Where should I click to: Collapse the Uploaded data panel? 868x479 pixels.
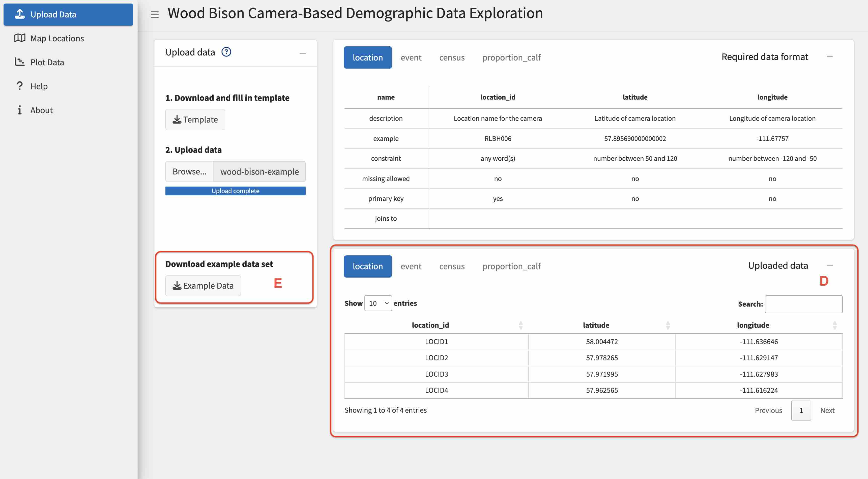pyautogui.click(x=830, y=265)
